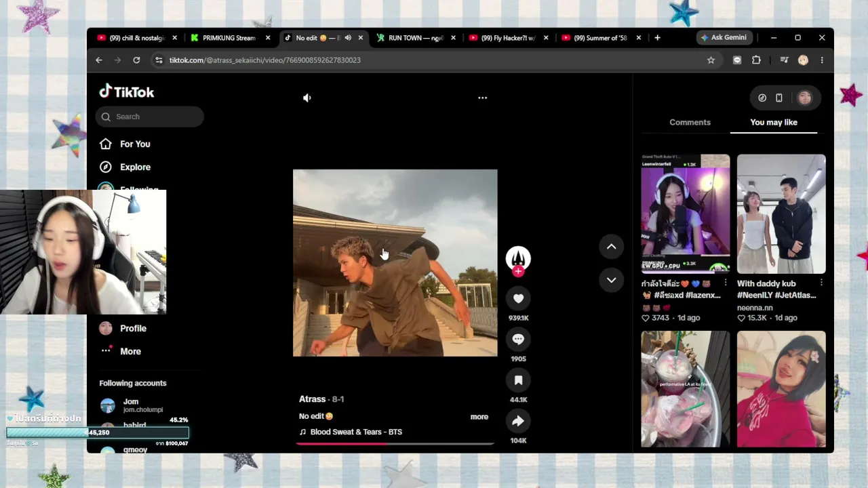Mute the No edit tab audio icon
868x488 pixels.
click(348, 38)
